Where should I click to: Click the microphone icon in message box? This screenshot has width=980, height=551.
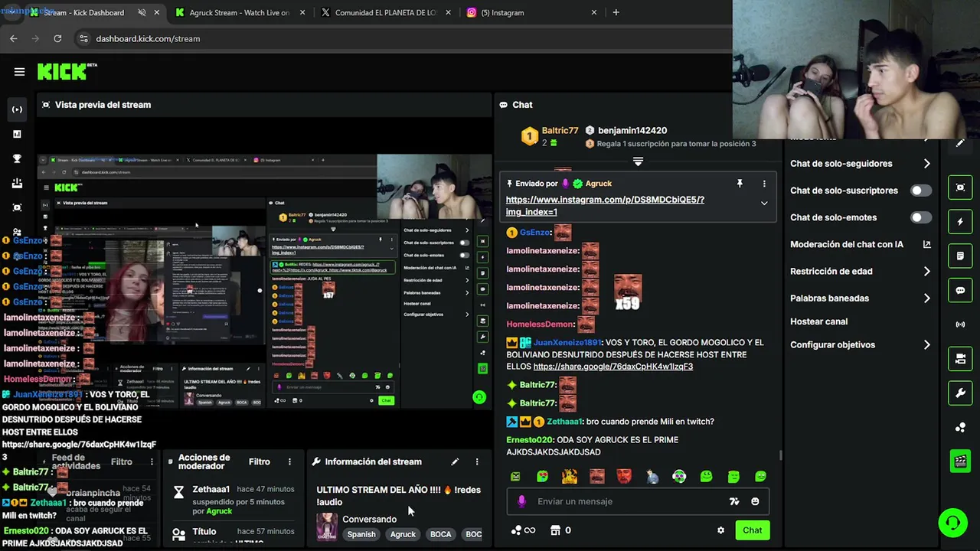pyautogui.click(x=521, y=501)
